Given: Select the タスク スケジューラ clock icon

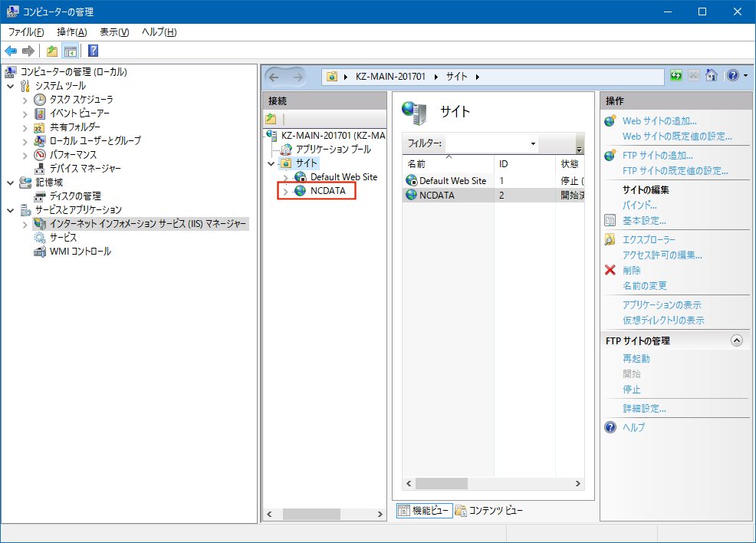Looking at the screenshot, I should pos(40,100).
